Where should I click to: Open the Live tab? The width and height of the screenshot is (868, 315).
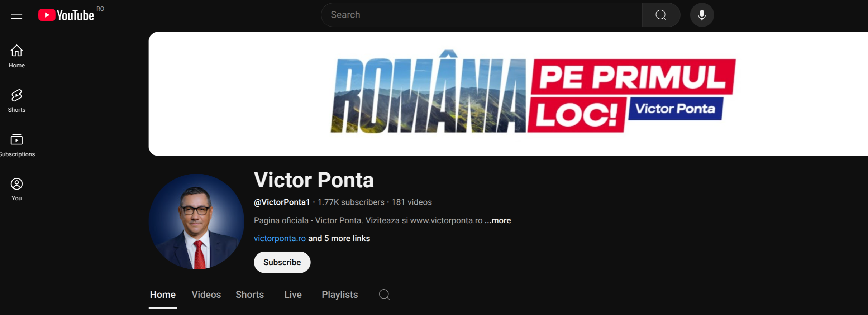(293, 295)
